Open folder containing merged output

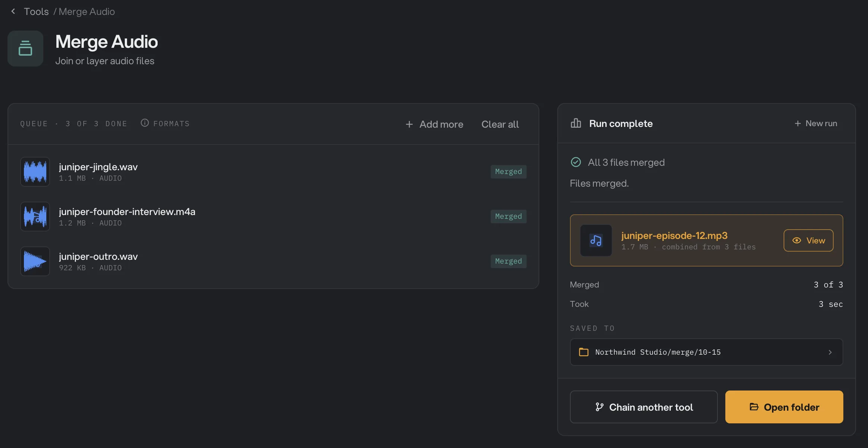tap(784, 407)
